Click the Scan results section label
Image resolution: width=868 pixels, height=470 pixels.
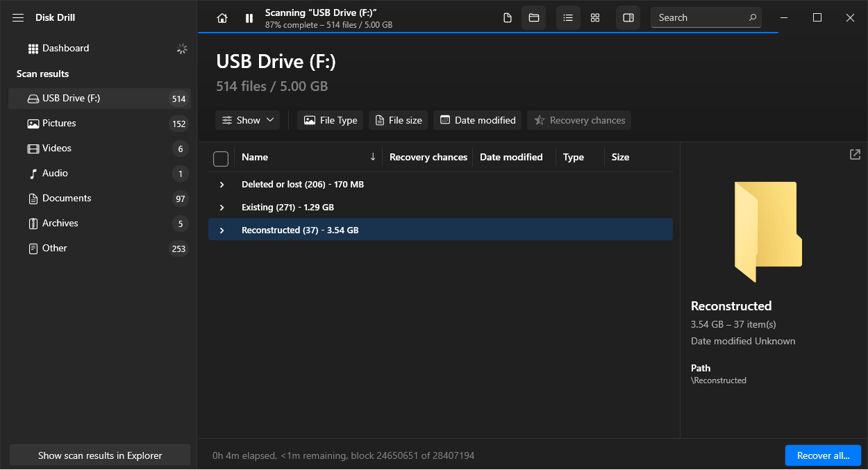click(x=42, y=74)
